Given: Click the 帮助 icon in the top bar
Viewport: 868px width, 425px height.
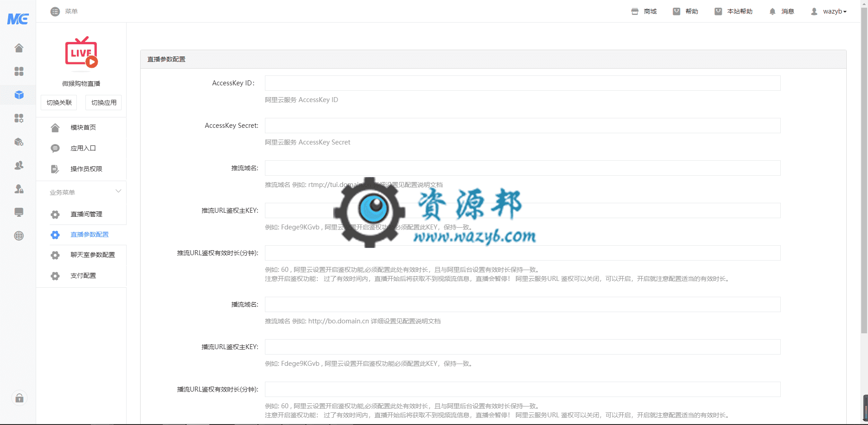Looking at the screenshot, I should pyautogui.click(x=676, y=11).
